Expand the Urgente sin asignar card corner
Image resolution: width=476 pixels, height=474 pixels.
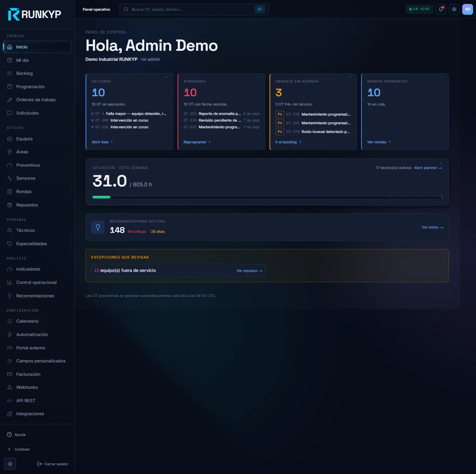350,77
